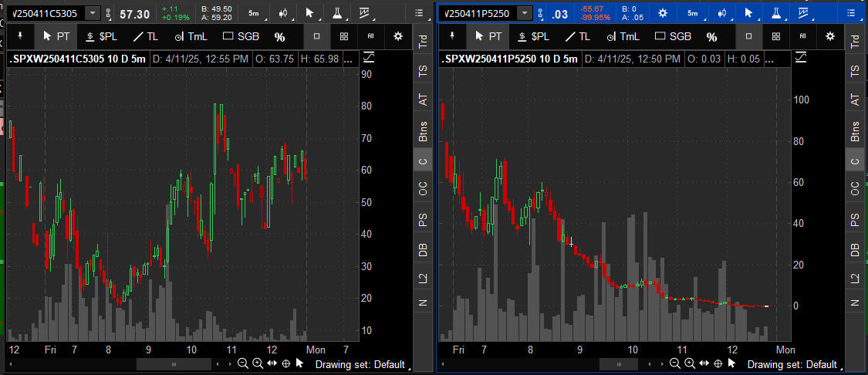Select the SGB rectangle tool in right chart
Screen dimensions: 868x375
coord(673,36)
